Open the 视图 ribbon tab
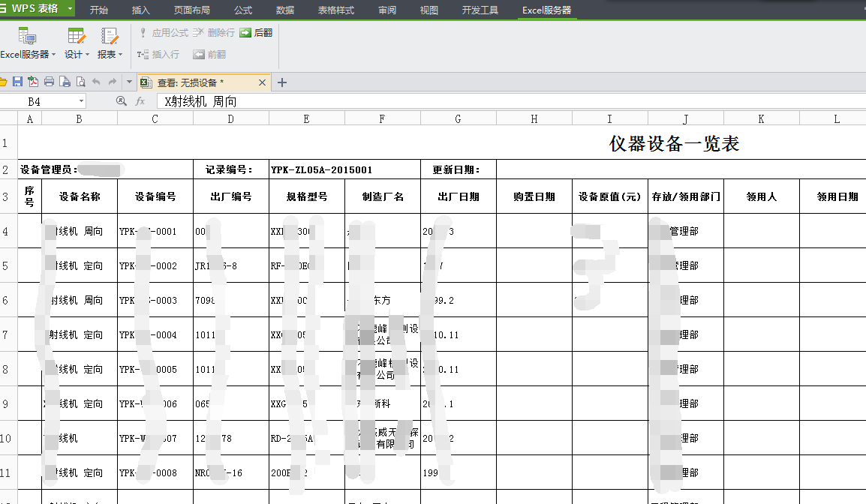The width and height of the screenshot is (866, 504). 429,10
